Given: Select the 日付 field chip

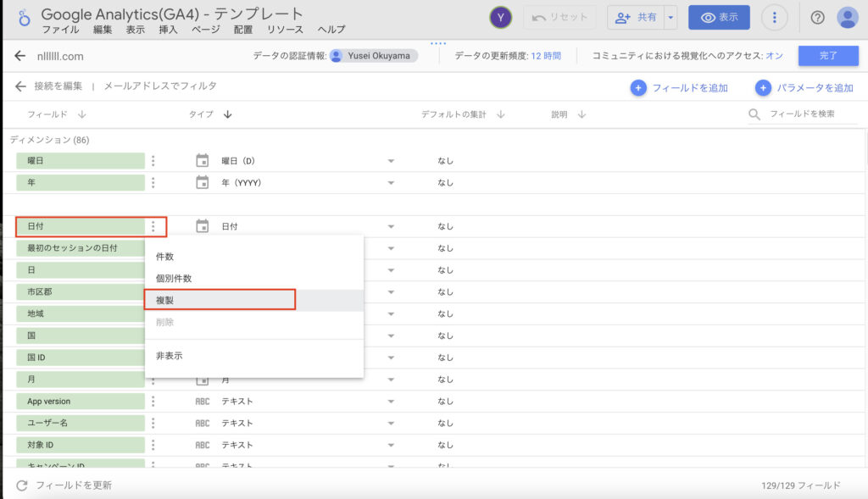Looking at the screenshot, I should (81, 226).
